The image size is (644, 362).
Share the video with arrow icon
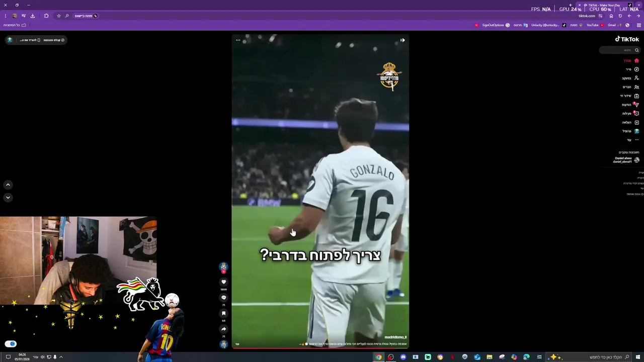(x=224, y=329)
